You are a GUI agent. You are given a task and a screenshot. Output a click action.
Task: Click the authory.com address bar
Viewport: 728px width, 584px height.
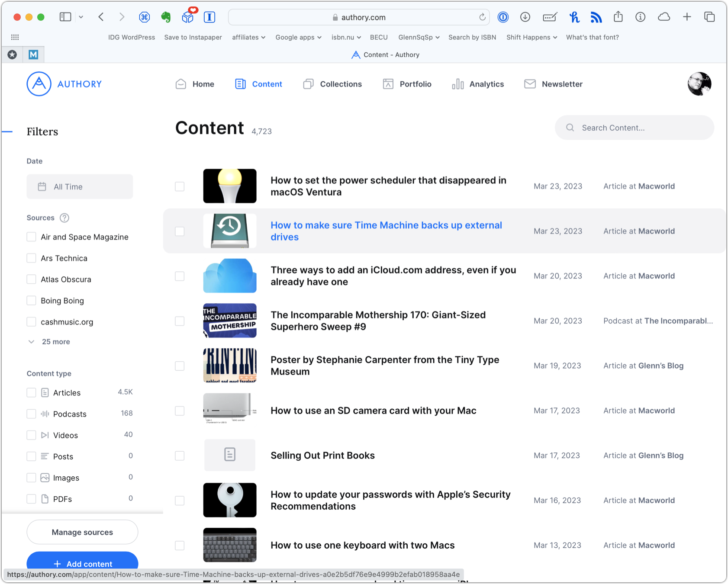click(x=359, y=17)
